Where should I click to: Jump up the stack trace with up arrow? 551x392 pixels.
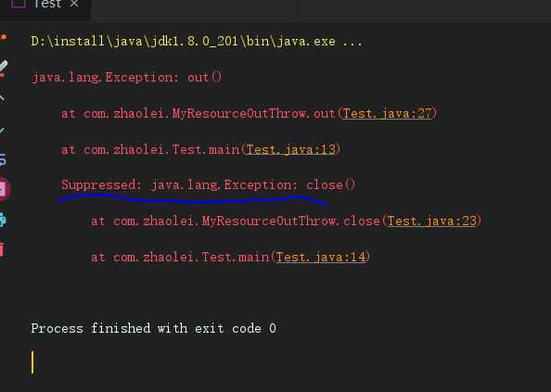click(x=2, y=98)
